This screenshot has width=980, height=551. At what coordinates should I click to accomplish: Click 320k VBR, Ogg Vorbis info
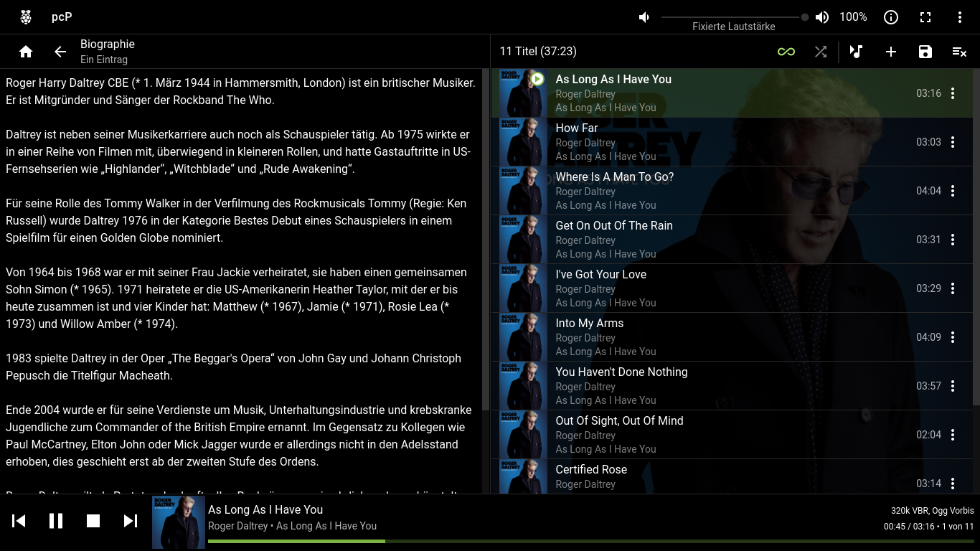tap(933, 511)
